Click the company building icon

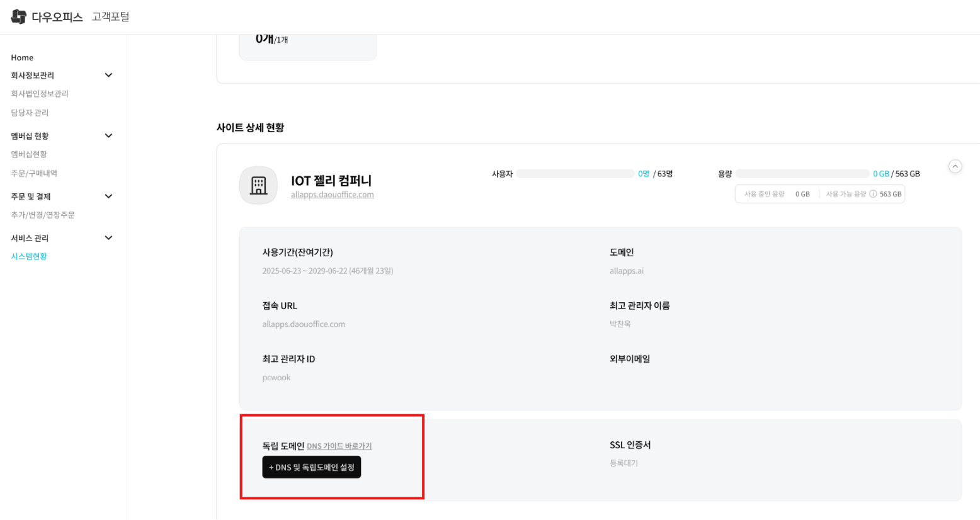click(258, 186)
